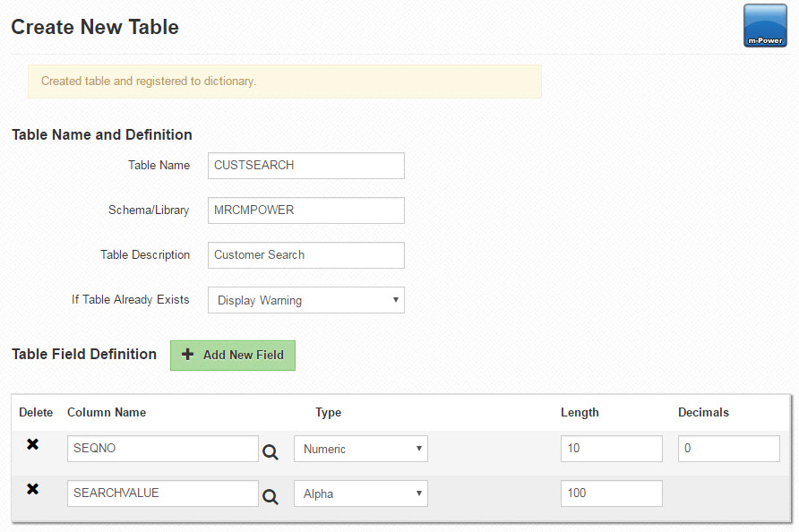Delete the SEQNO field row
The image size is (799, 532).
[x=32, y=445]
